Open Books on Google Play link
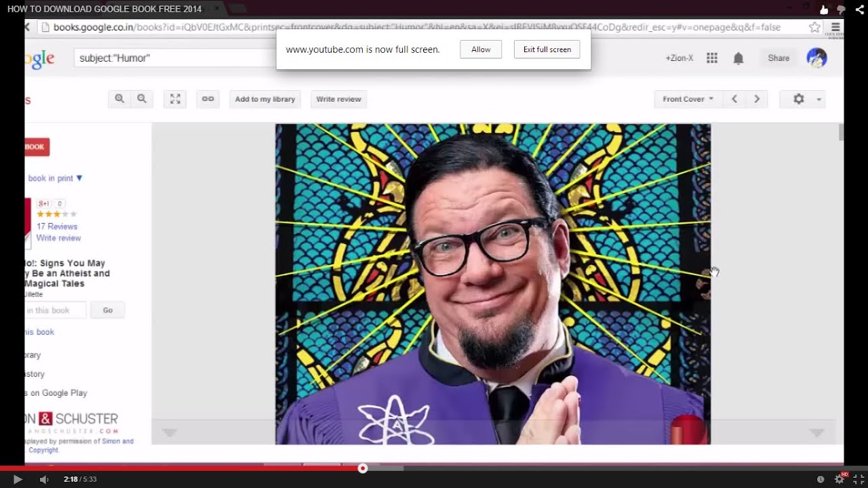This screenshot has width=868, height=488. coord(56,393)
